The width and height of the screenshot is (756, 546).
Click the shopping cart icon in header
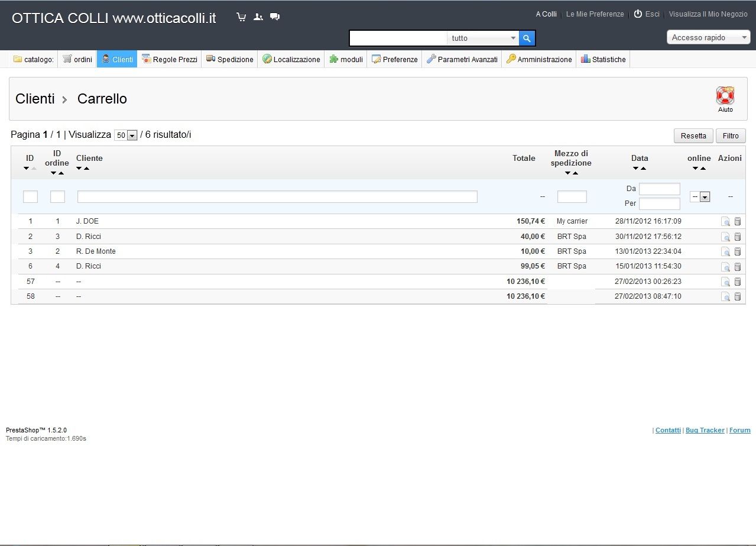pyautogui.click(x=241, y=17)
